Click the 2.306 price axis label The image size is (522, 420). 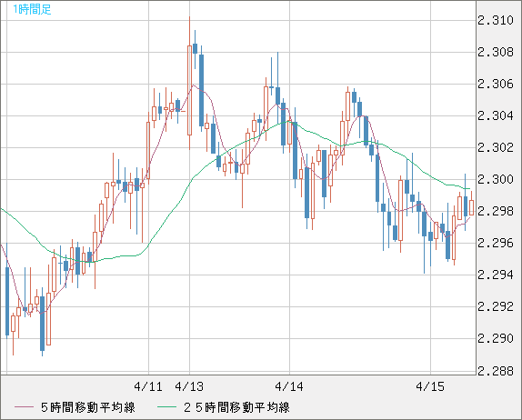(496, 84)
